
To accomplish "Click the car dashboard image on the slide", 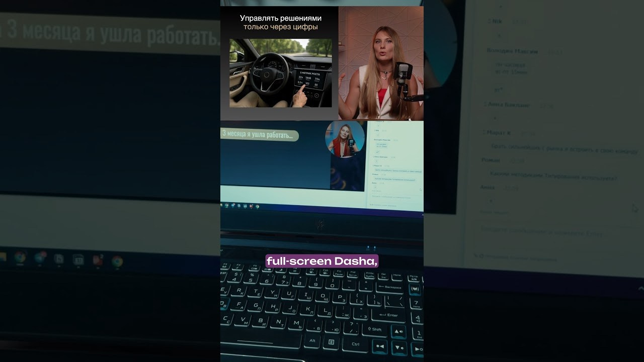I will (280, 73).
